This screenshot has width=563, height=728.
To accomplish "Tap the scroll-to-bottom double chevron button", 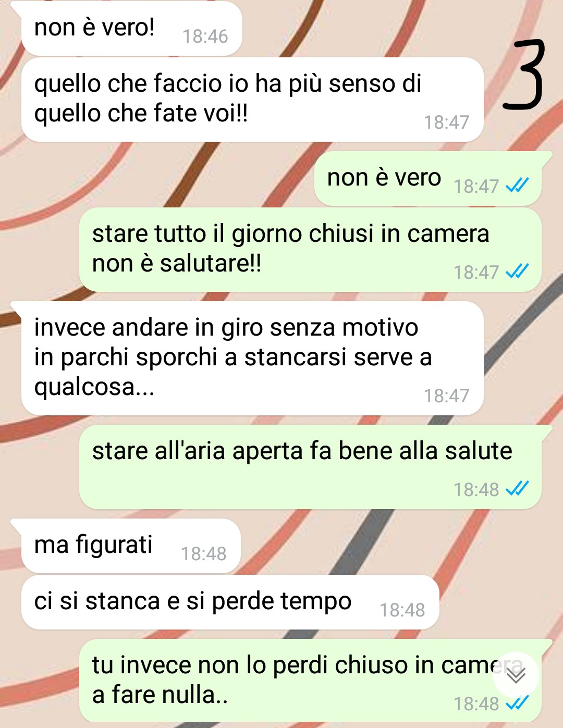I will click(x=516, y=675).
